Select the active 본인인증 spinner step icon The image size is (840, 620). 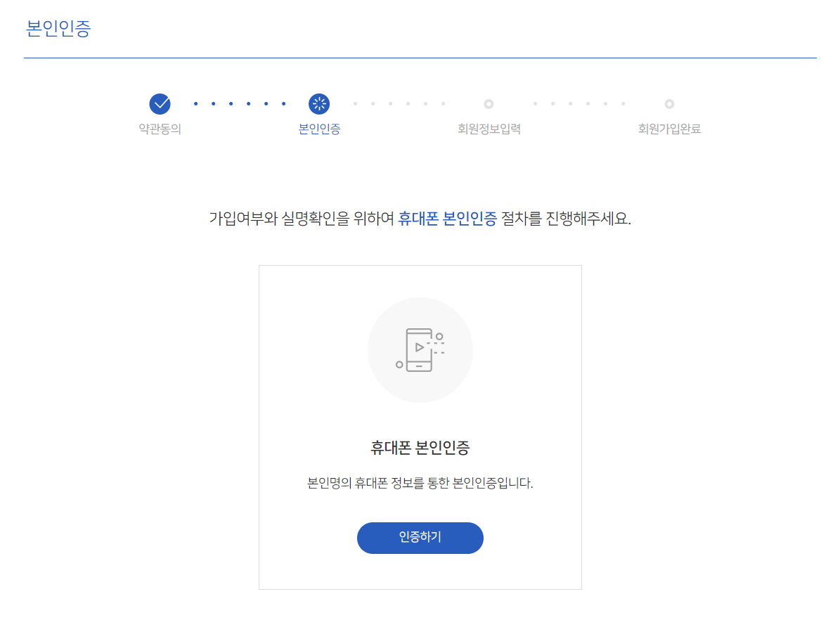tap(320, 103)
